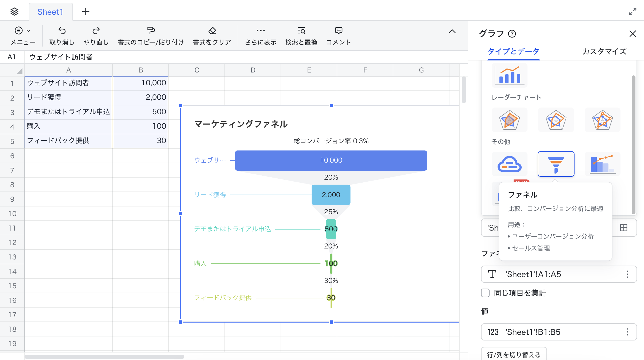The width and height of the screenshot is (644, 360).
Task: Click the clear format (書式をクリア) eraser icon
Action: (212, 31)
